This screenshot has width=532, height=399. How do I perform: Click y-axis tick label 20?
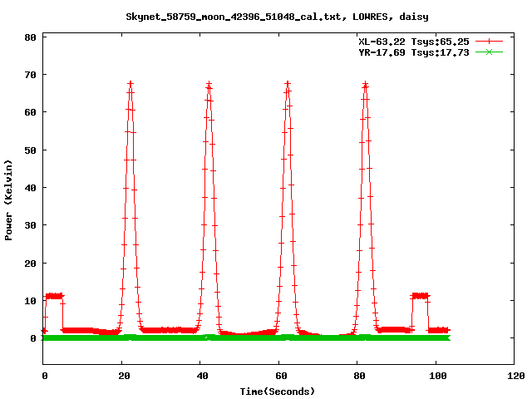point(30,264)
